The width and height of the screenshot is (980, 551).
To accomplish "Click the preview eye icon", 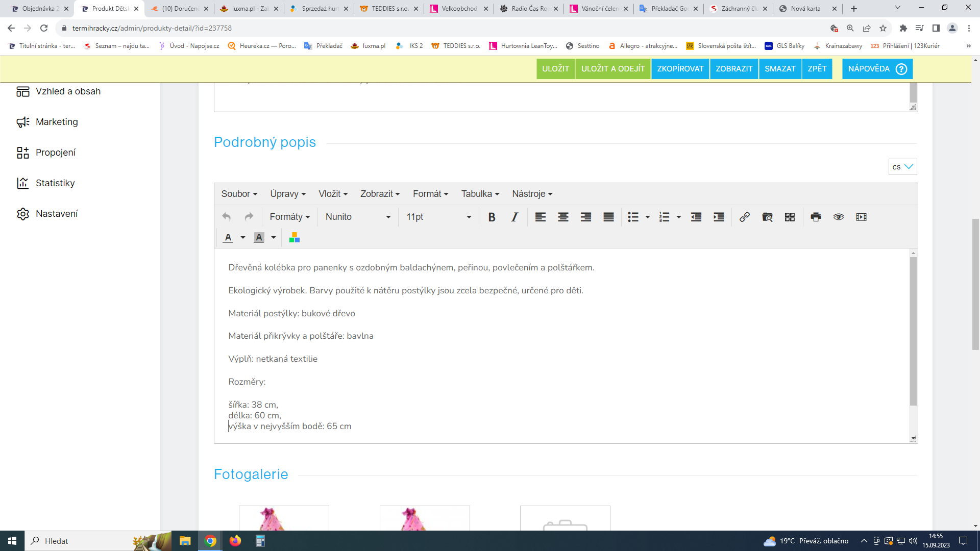I will pos(838,217).
